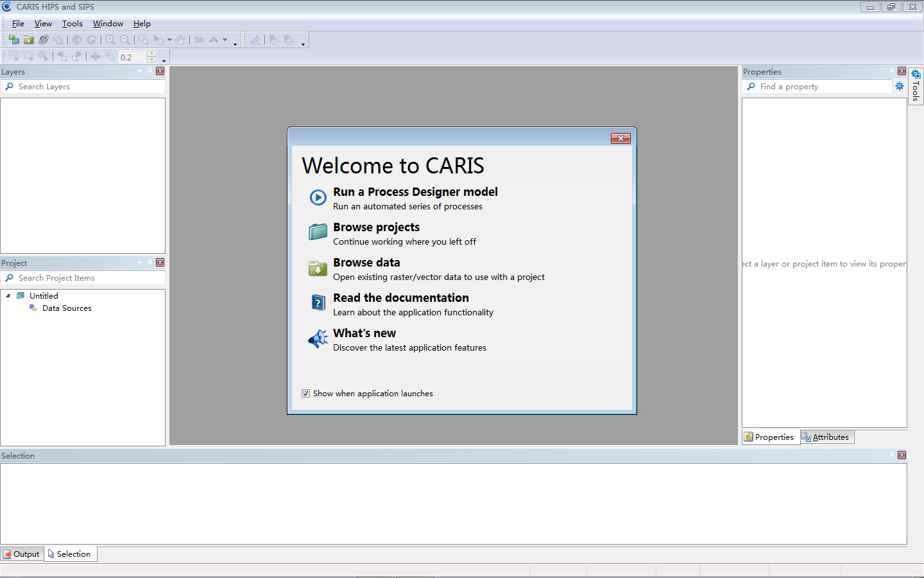Close the Welcome to CARIS dialog
The height and width of the screenshot is (578, 924).
(620, 138)
